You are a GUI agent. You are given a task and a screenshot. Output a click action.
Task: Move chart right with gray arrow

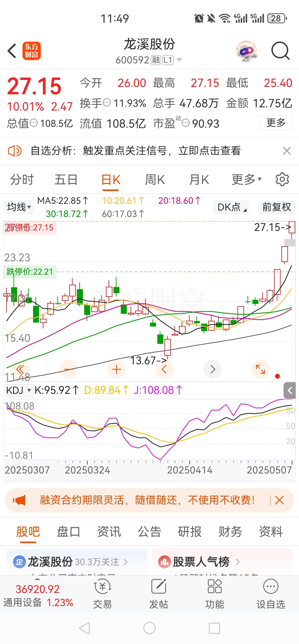pyautogui.click(x=212, y=369)
